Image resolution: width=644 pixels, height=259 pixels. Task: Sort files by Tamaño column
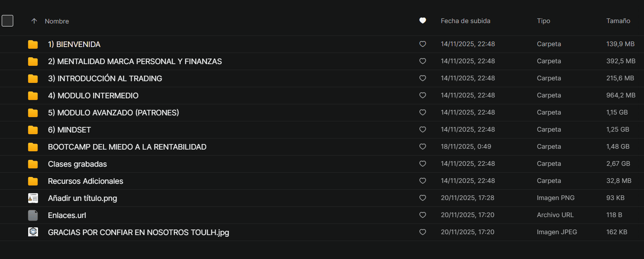click(618, 21)
